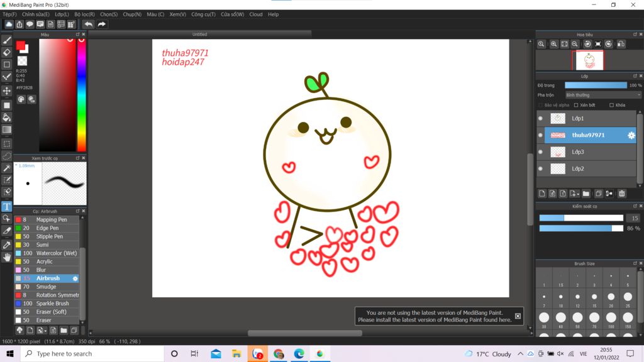Open the Cloud menu
644x362 pixels.
(256, 14)
